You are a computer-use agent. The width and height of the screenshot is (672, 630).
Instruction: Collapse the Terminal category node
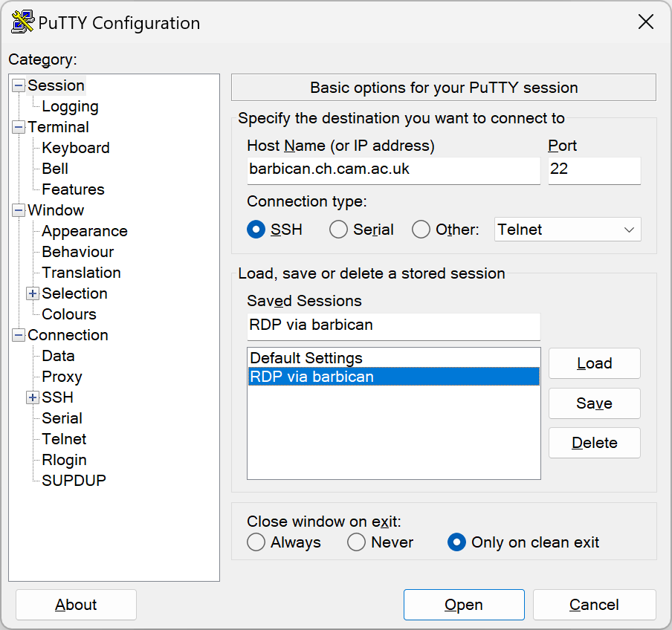point(19,127)
